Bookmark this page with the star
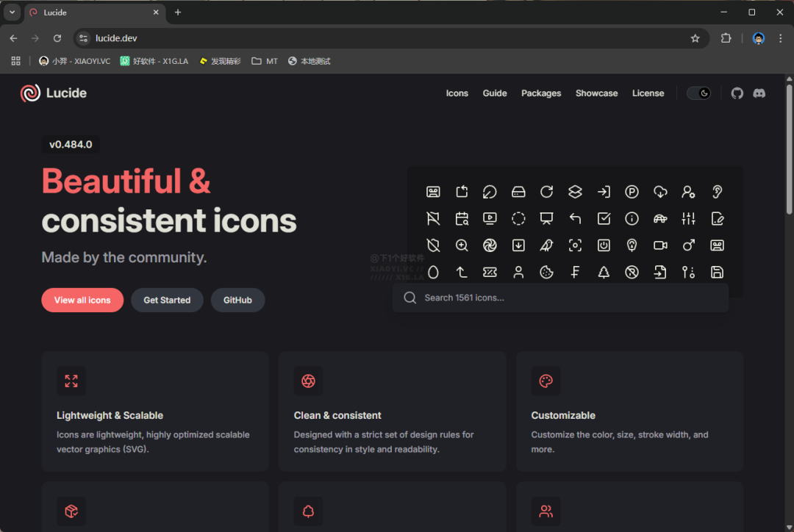This screenshot has width=794, height=532. (x=695, y=38)
